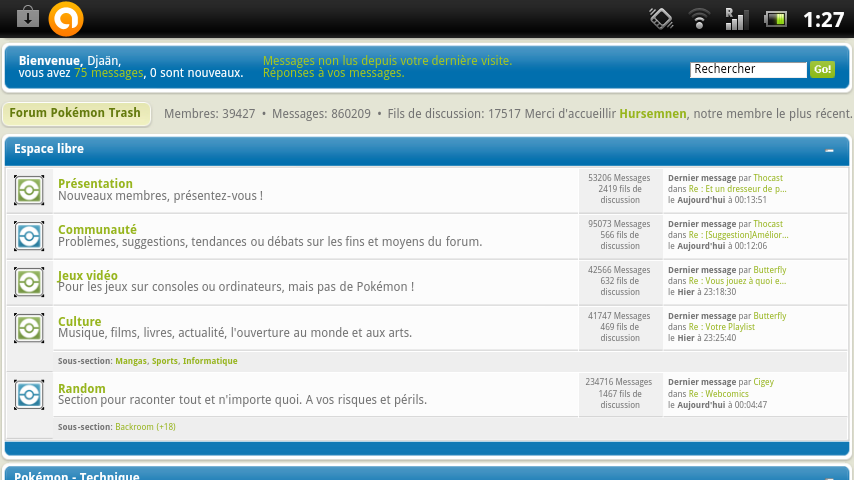Screen dimensions: 854x480
Task: Open the Présentation forum
Action: (x=95, y=184)
